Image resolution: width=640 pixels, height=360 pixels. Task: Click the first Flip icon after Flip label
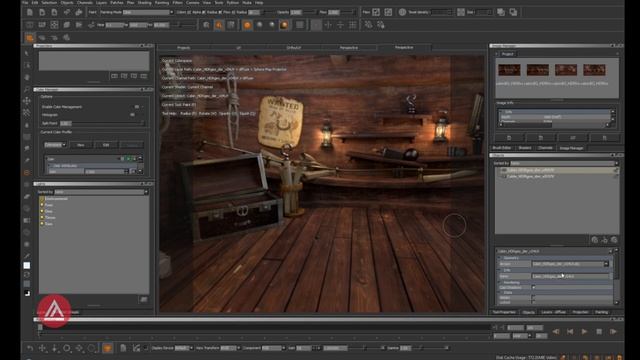pos(376,12)
